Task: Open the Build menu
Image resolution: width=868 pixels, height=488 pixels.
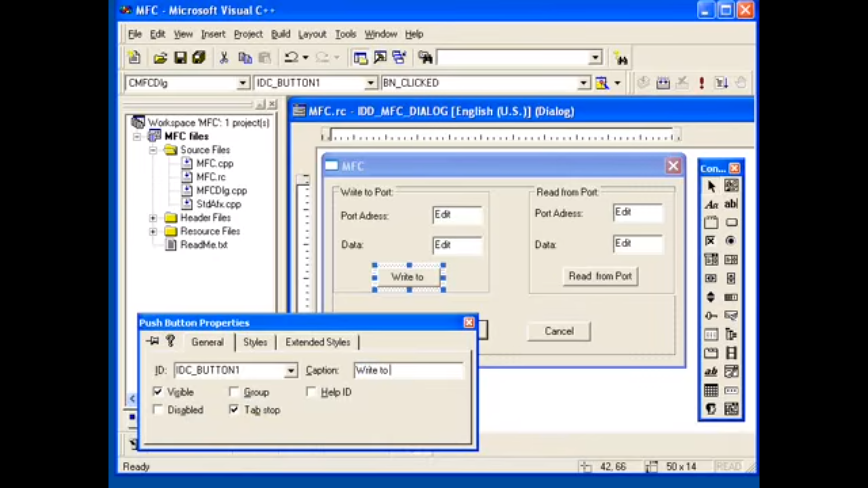Action: tap(280, 34)
